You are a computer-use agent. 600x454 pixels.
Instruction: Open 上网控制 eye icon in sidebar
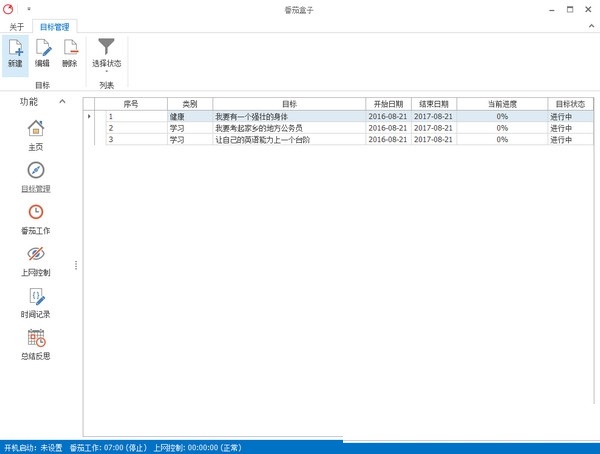[x=36, y=254]
